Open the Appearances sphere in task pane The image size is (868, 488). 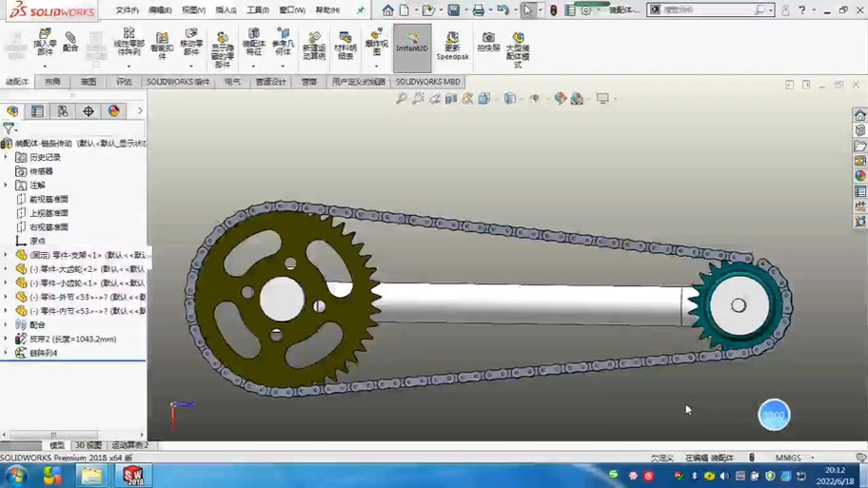pos(859,175)
